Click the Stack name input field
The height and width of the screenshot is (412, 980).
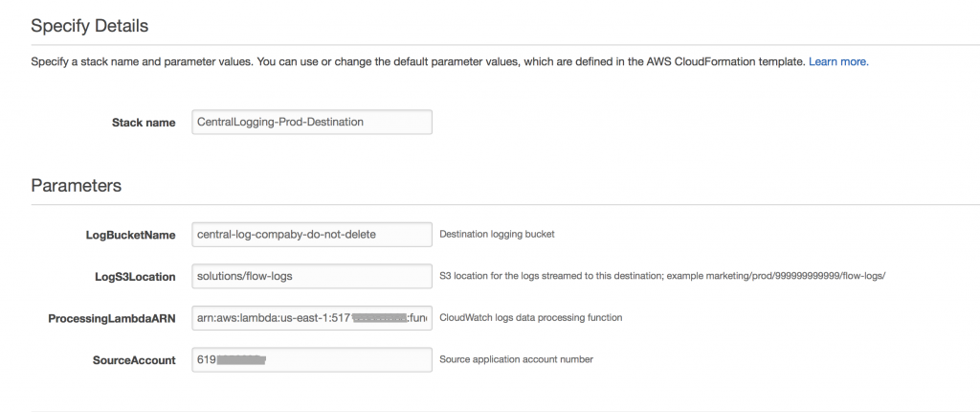[x=312, y=122]
